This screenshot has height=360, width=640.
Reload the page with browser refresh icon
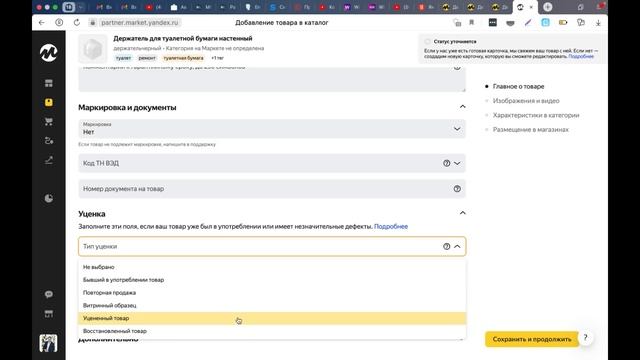pyautogui.click(x=77, y=22)
